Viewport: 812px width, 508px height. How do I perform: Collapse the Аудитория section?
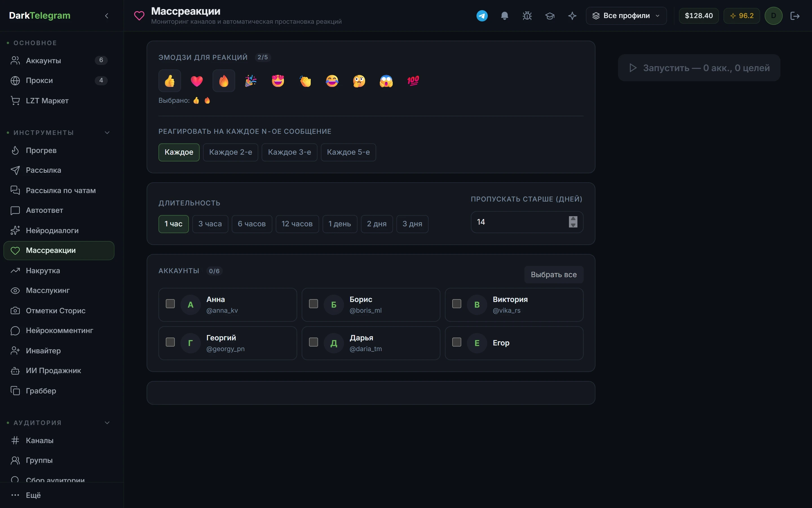(x=107, y=423)
